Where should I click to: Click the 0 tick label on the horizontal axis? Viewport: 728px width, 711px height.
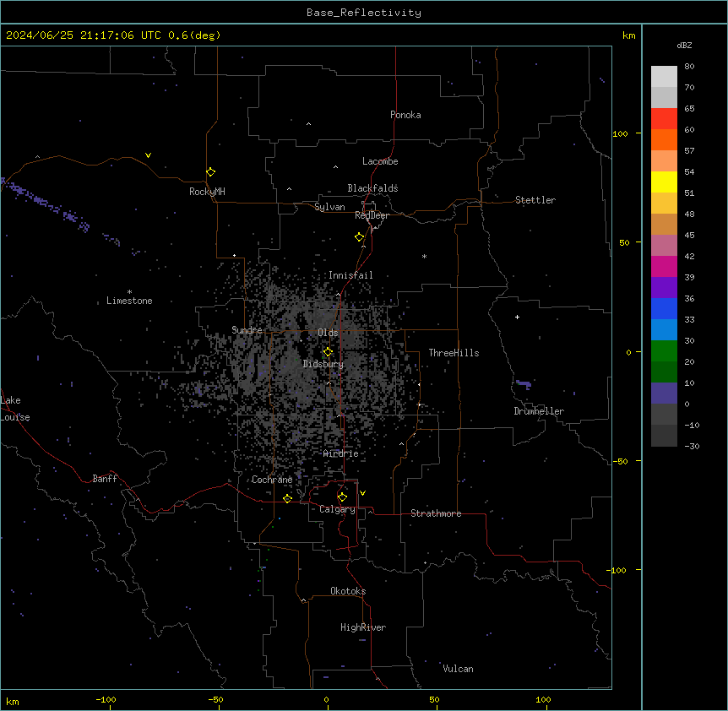[326, 699]
